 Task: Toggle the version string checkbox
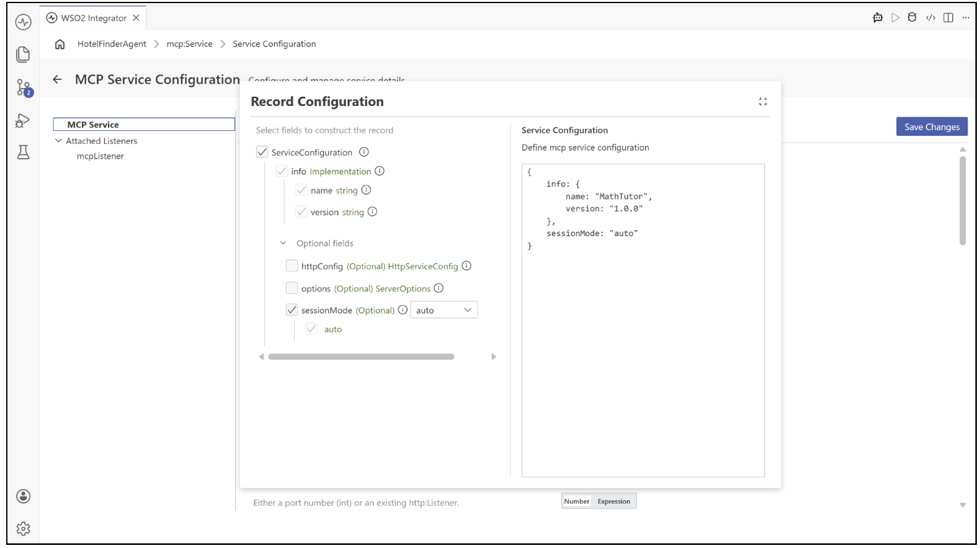(301, 212)
